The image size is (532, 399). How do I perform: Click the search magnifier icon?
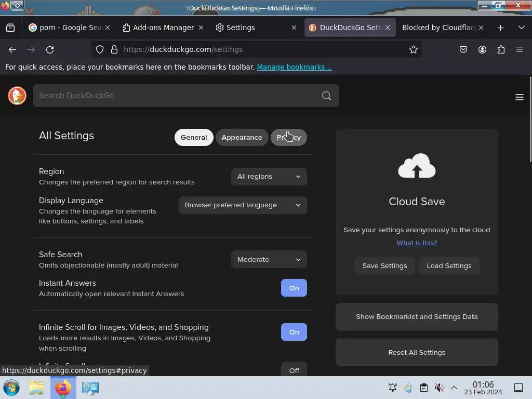(x=326, y=96)
